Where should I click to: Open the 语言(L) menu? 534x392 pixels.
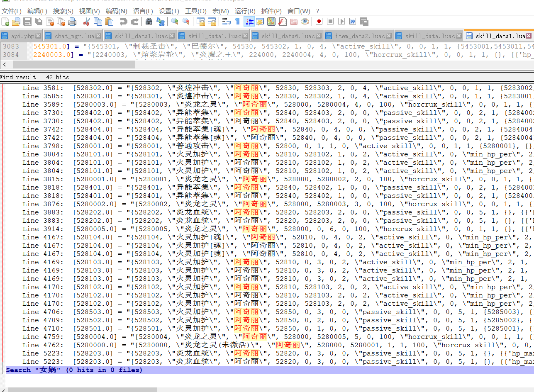tap(143, 11)
